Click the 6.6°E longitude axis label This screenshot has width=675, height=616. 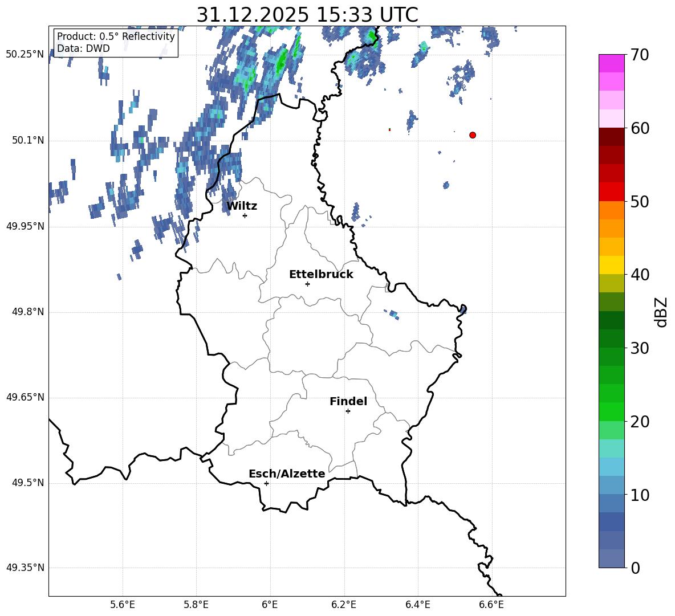[491, 604]
